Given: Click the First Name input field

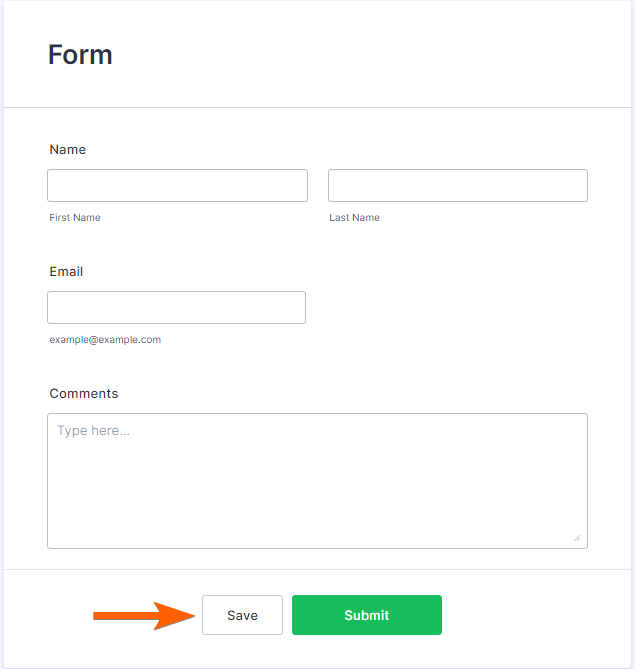Looking at the screenshot, I should pyautogui.click(x=177, y=186).
